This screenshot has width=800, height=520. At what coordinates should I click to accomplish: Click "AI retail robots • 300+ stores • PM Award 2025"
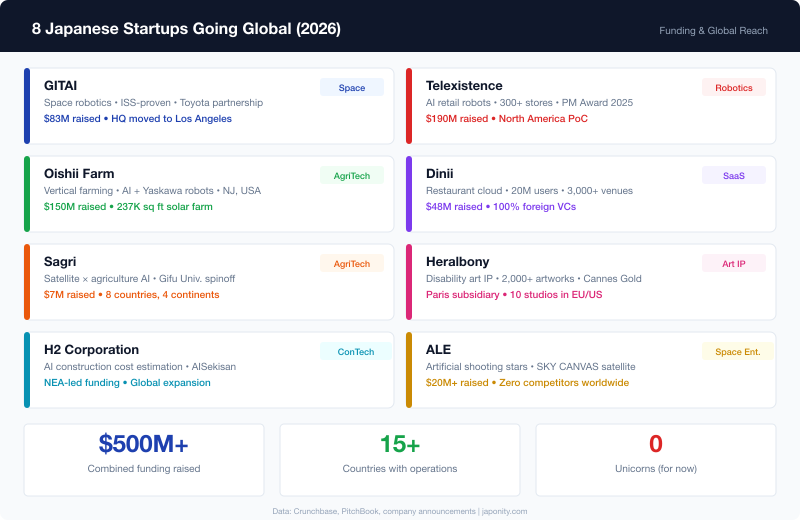(x=530, y=103)
